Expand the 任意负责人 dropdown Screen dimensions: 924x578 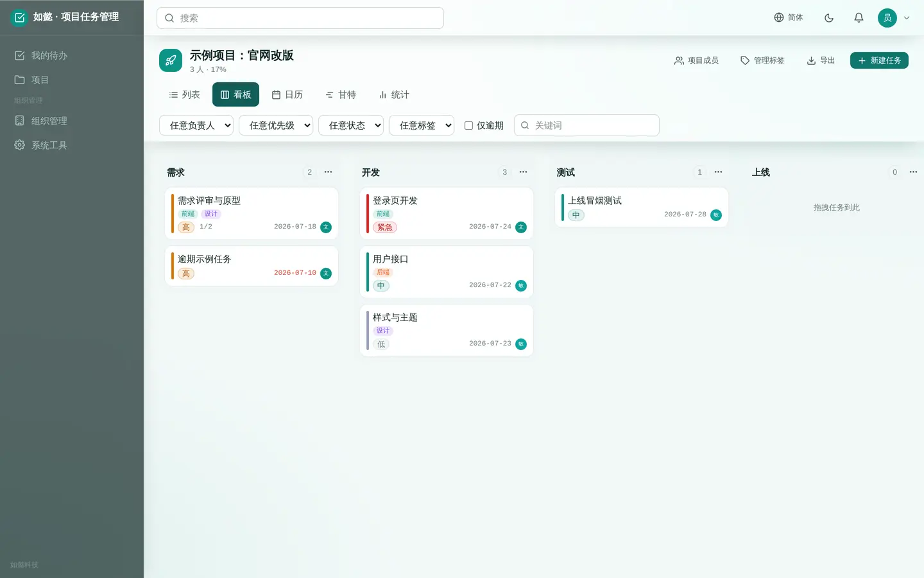(196, 125)
